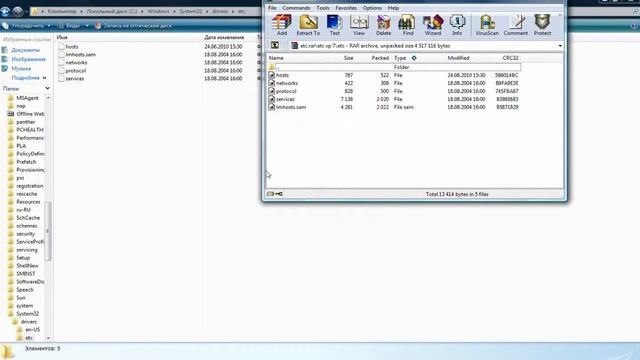Click the Explorer forward navigation button
Image resolution: width=640 pixels, height=360 pixels.
tap(18, 11)
